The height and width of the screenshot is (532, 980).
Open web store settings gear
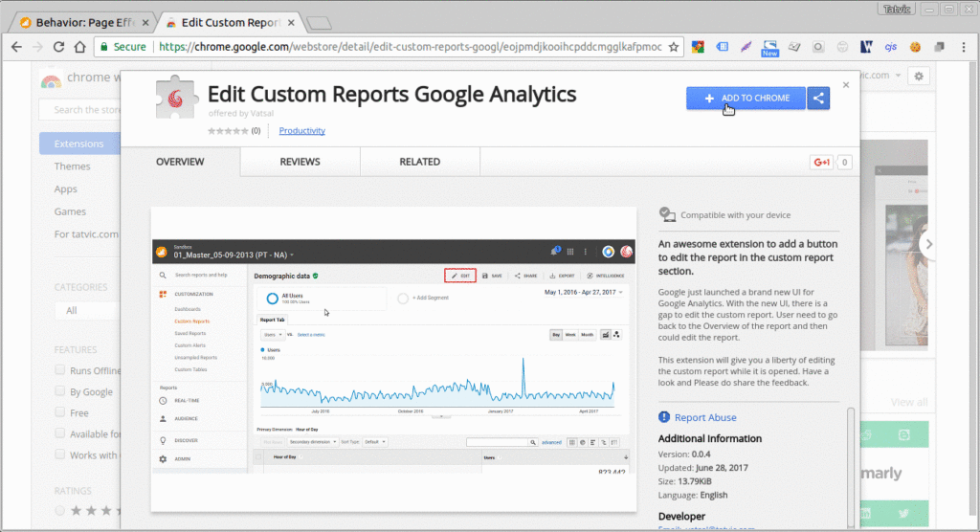coord(918,76)
